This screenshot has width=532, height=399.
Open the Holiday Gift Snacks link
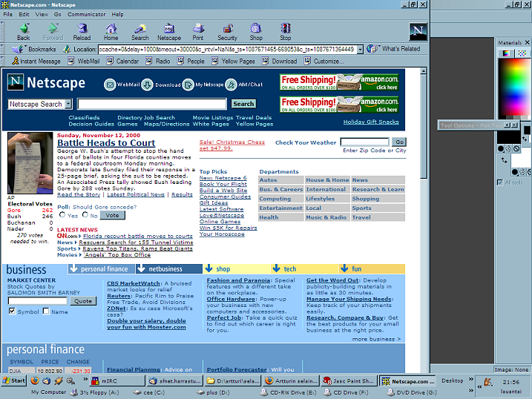[x=371, y=122]
